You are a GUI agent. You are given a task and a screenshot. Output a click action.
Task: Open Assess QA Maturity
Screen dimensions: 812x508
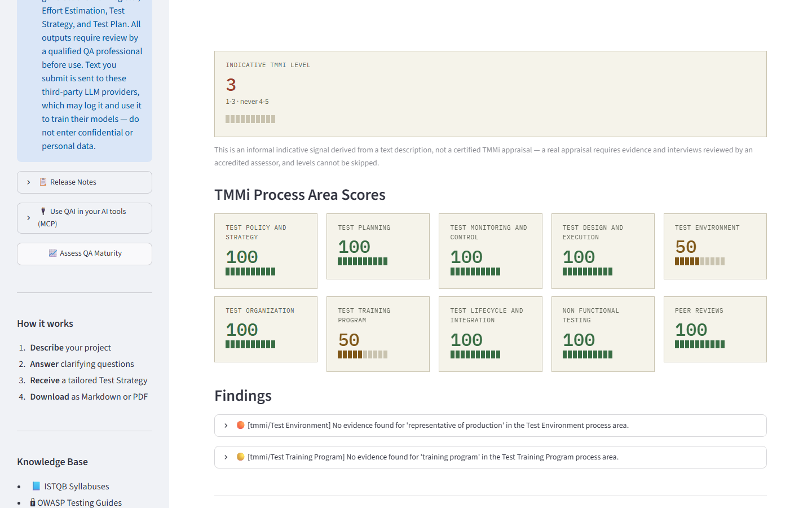click(85, 254)
